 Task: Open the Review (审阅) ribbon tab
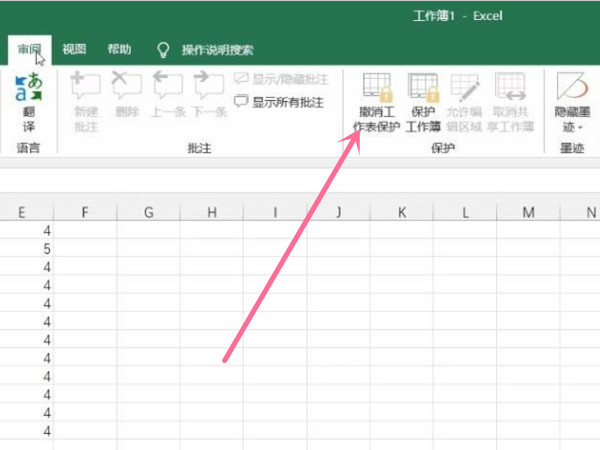pos(29,49)
